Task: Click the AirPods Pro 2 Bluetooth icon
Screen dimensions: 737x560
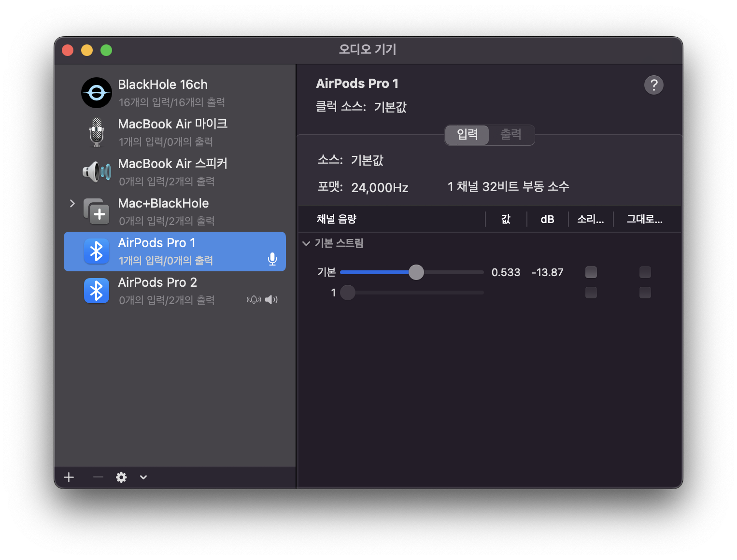Action: (97, 291)
